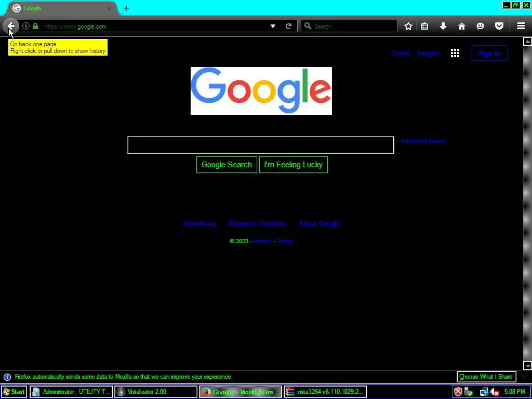Open the About Google link

click(320, 223)
